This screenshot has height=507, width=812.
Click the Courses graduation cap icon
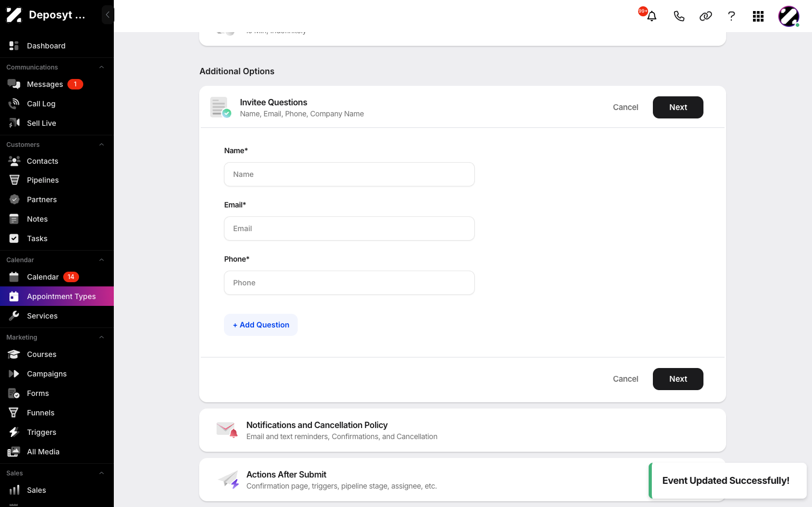pos(14,354)
